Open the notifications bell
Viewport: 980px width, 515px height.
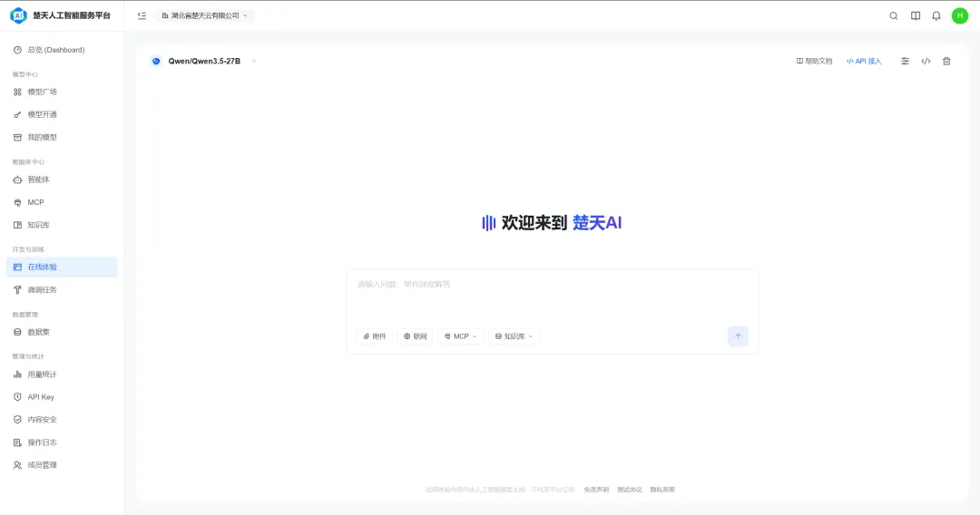(x=936, y=16)
